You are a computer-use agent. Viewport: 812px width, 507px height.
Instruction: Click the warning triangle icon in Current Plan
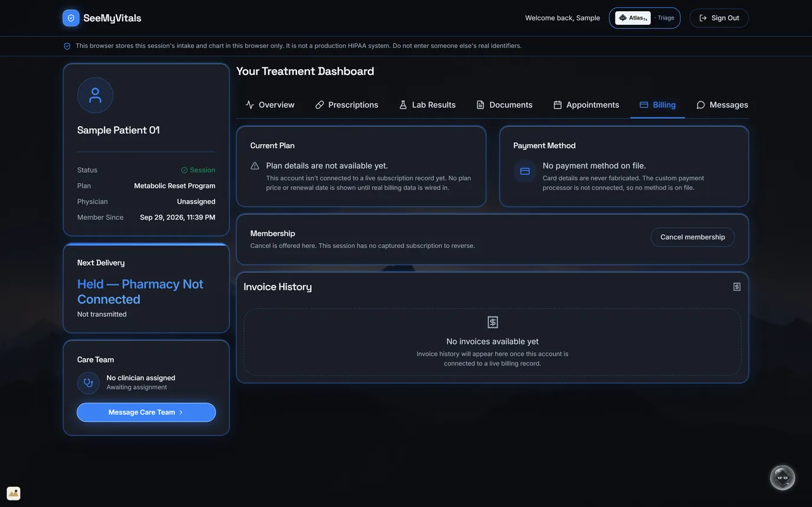pos(255,166)
